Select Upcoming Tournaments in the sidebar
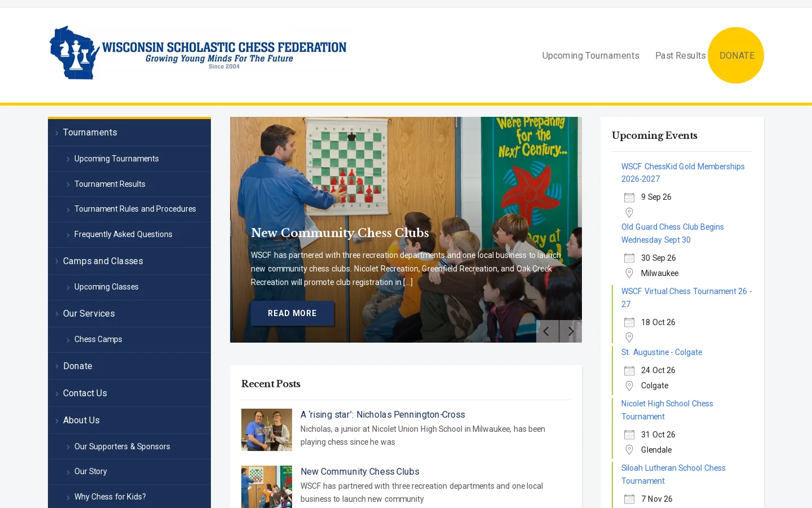Image resolution: width=812 pixels, height=508 pixels. (129, 159)
